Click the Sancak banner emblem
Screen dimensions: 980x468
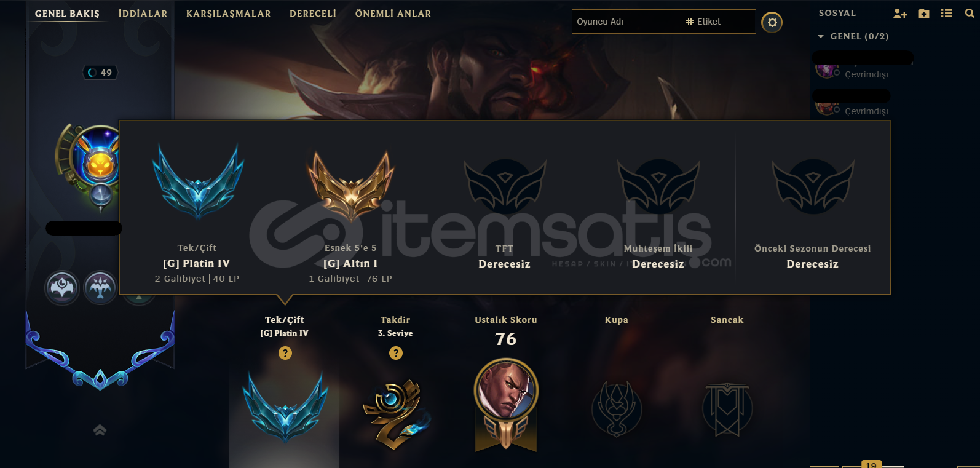(727, 409)
